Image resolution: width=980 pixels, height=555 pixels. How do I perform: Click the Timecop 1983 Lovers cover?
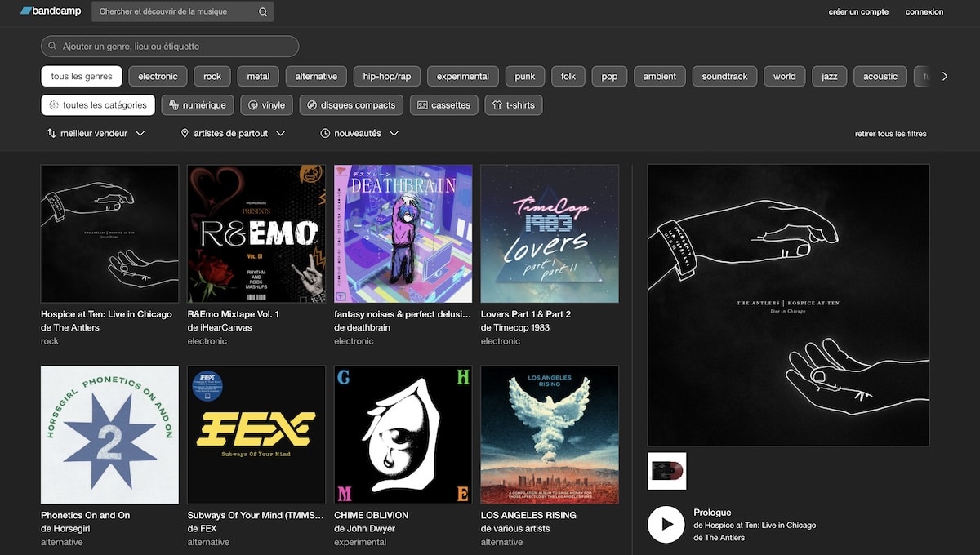pos(550,234)
